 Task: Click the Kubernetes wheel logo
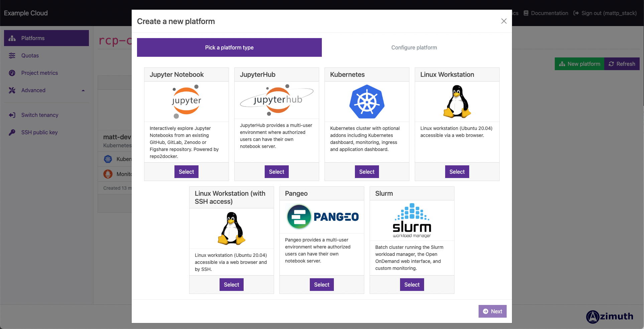pos(367,102)
